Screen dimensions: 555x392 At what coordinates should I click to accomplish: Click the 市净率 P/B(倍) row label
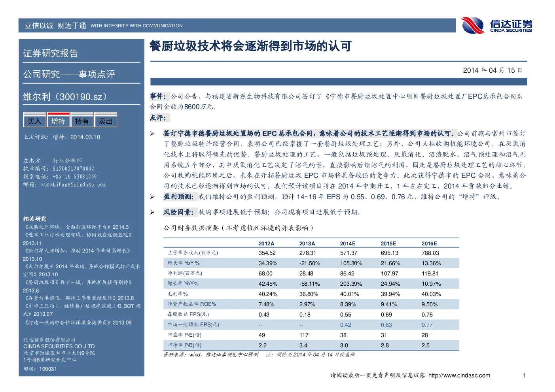point(184,345)
